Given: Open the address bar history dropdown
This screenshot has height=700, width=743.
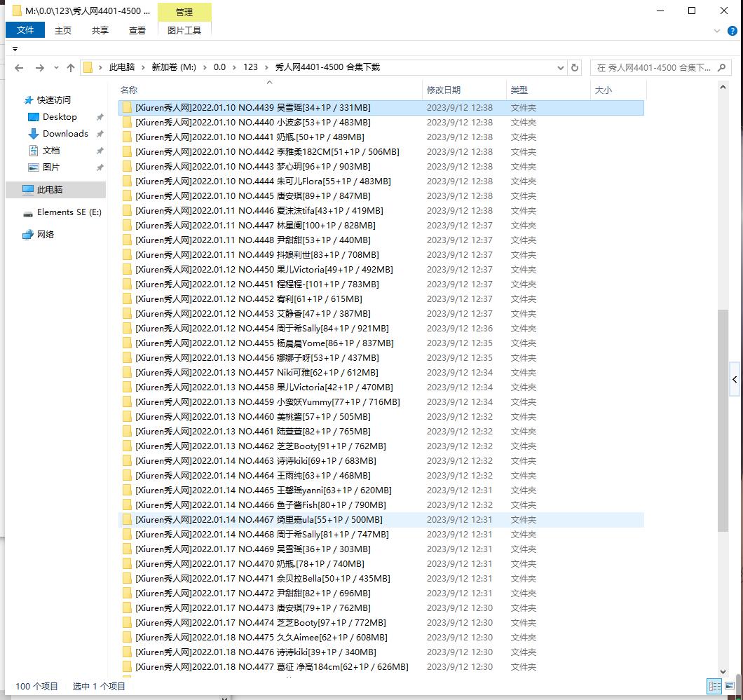Looking at the screenshot, I should [560, 68].
